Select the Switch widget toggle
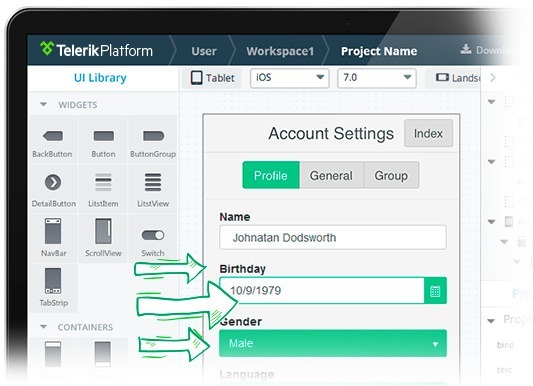Viewport: 533px width, 386px height. tap(153, 235)
